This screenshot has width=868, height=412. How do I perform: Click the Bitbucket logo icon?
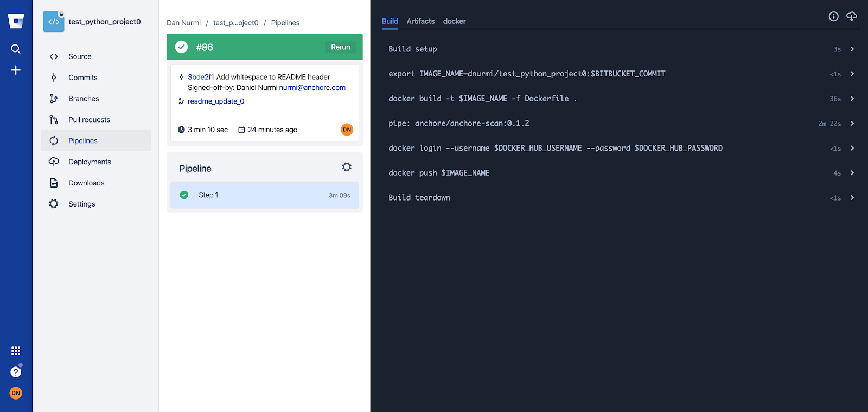point(16,21)
